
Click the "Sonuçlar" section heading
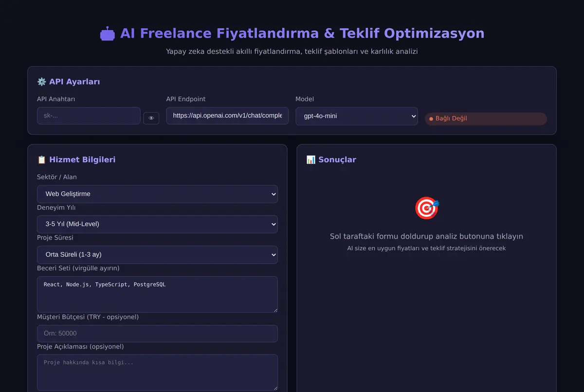pos(337,160)
